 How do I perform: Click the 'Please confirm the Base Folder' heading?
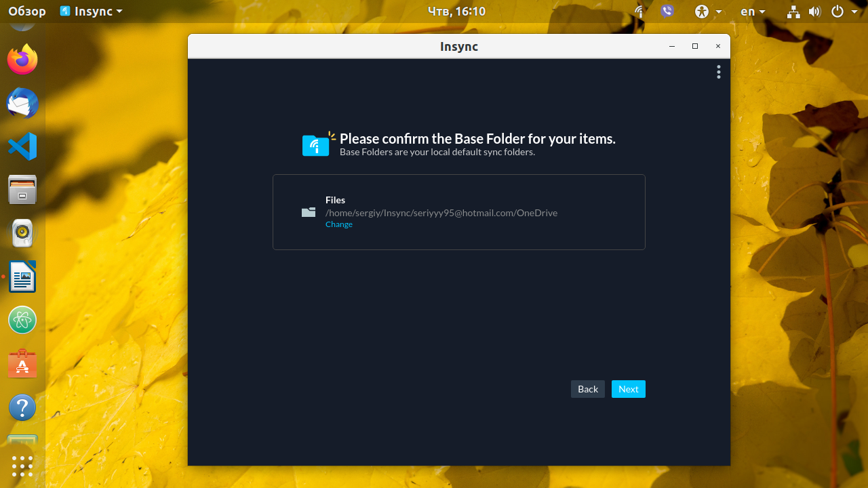coord(477,138)
